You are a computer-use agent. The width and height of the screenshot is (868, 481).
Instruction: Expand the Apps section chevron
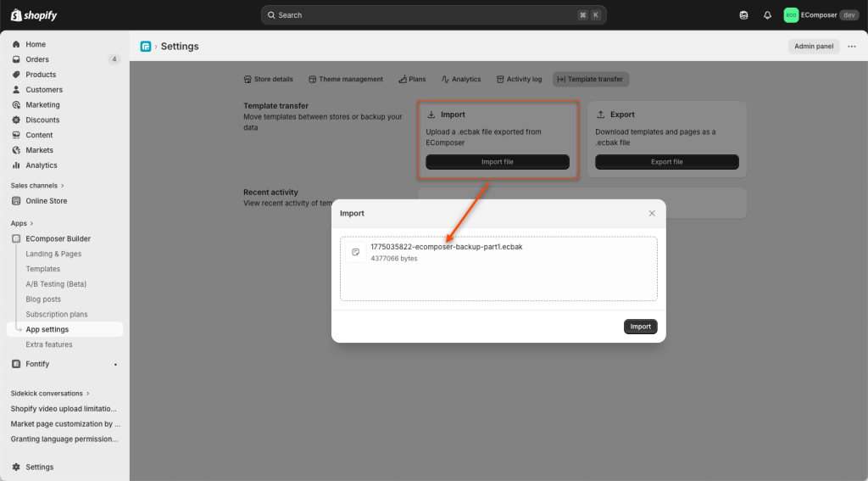tap(31, 223)
